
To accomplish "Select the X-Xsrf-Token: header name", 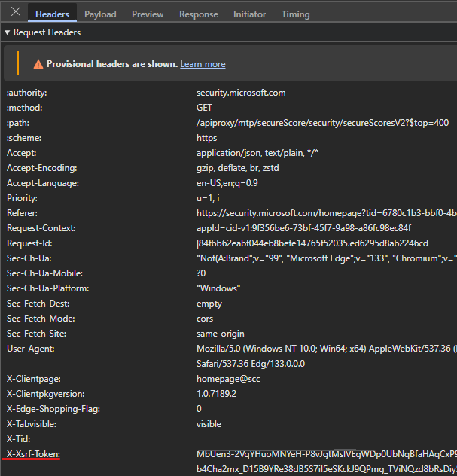I will click(33, 454).
